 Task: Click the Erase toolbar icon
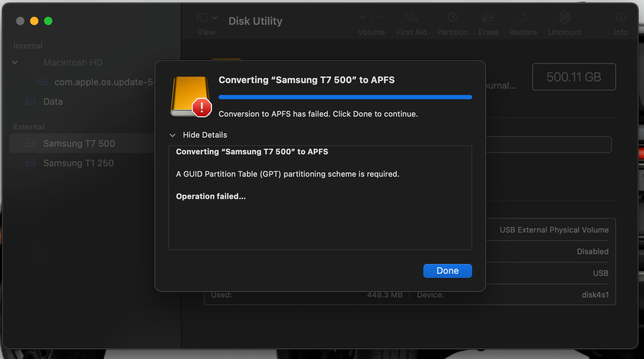point(488,17)
